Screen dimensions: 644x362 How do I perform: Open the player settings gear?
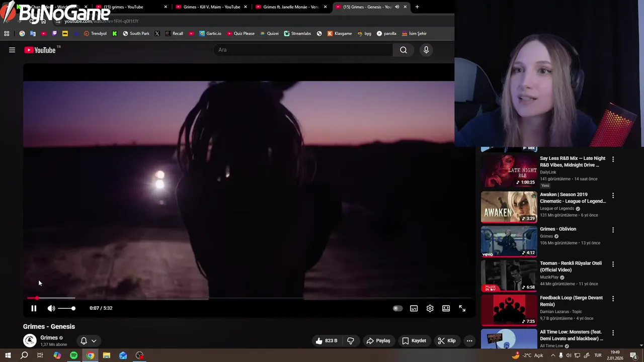(430, 308)
